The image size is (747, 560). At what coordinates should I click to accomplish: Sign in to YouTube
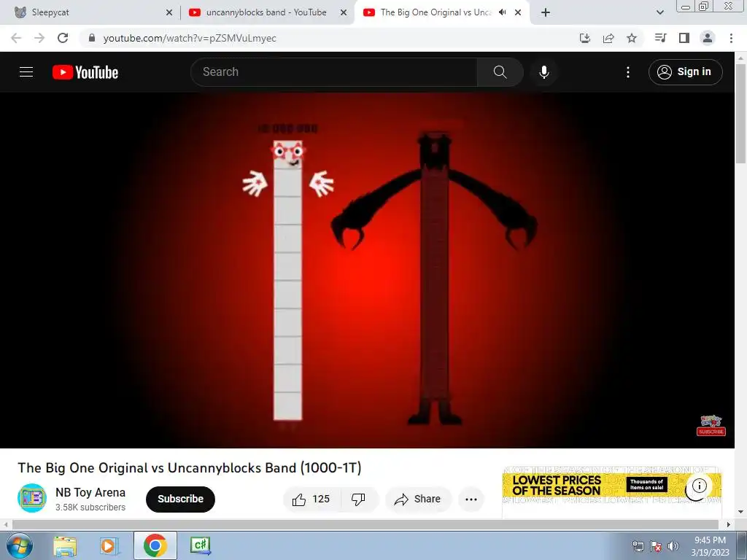pos(685,72)
